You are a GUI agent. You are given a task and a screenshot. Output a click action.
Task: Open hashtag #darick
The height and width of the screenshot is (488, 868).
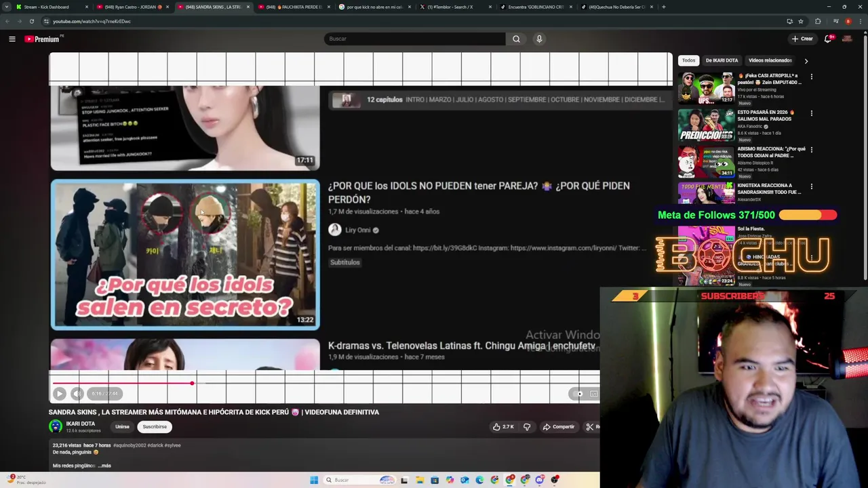155,445
